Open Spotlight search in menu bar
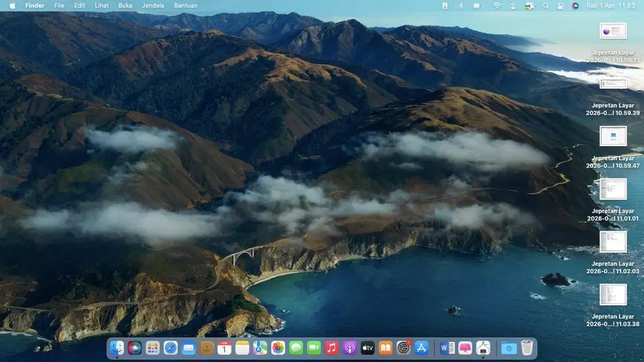Viewport: 644px width, 362px height. pos(546,6)
